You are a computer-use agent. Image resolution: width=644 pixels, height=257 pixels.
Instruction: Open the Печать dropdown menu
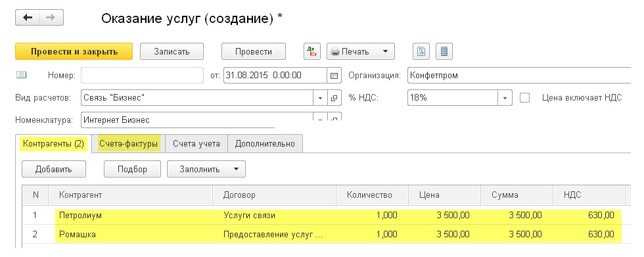361,52
